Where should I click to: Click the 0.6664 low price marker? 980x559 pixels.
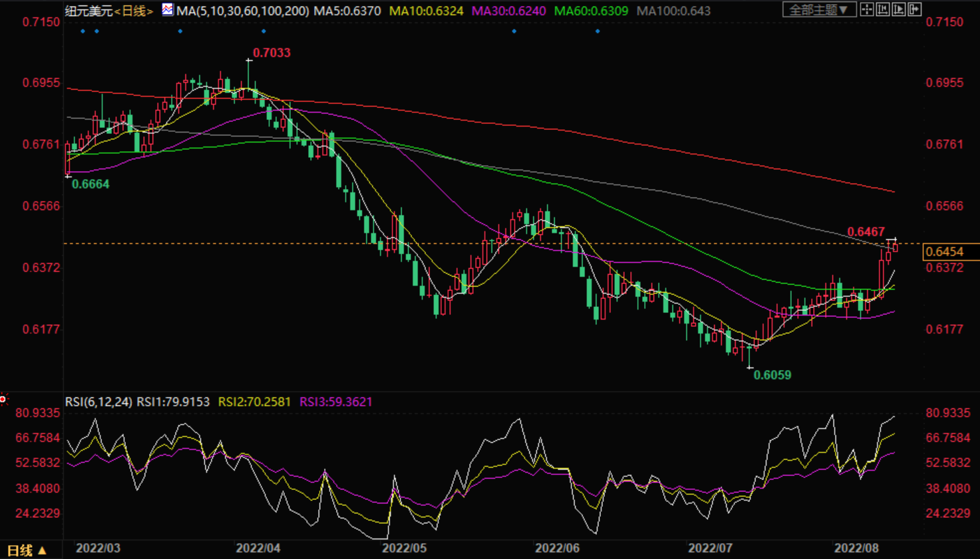[x=91, y=184]
